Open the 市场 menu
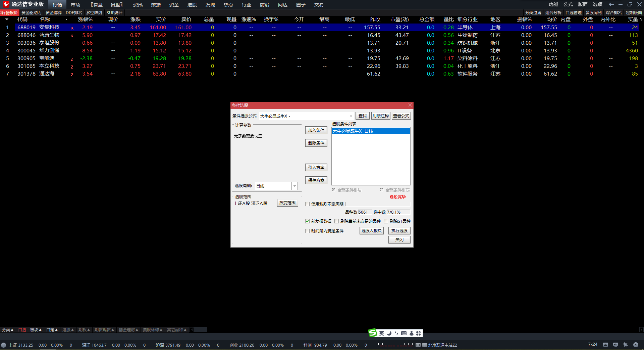Screen dimensions: 644x350 (x=75, y=5)
